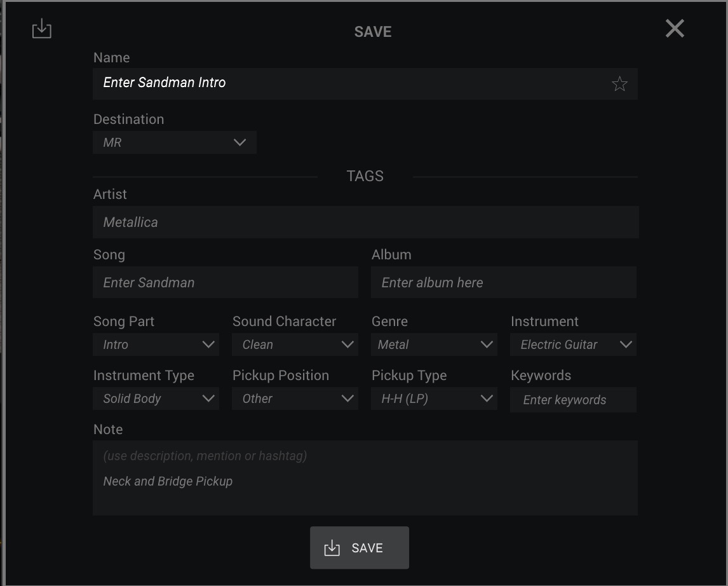Mark preset as favorite with star icon
Screen dimensions: 728x586
click(x=619, y=84)
